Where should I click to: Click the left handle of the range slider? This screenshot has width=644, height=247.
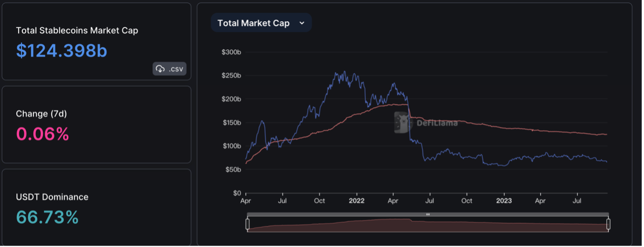[x=248, y=224]
